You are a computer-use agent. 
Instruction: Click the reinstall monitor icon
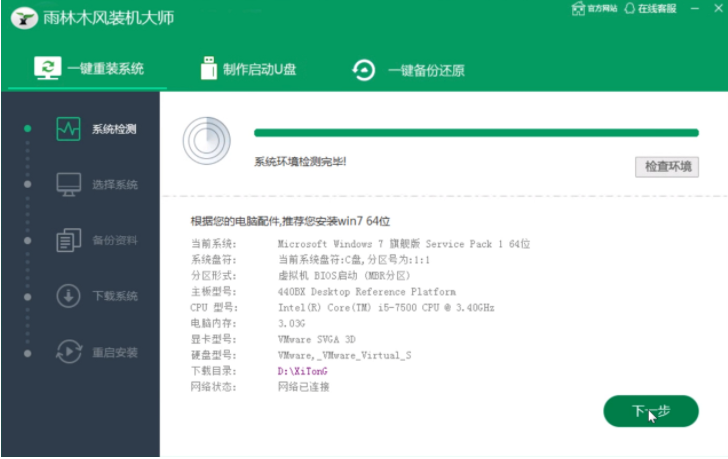47,68
